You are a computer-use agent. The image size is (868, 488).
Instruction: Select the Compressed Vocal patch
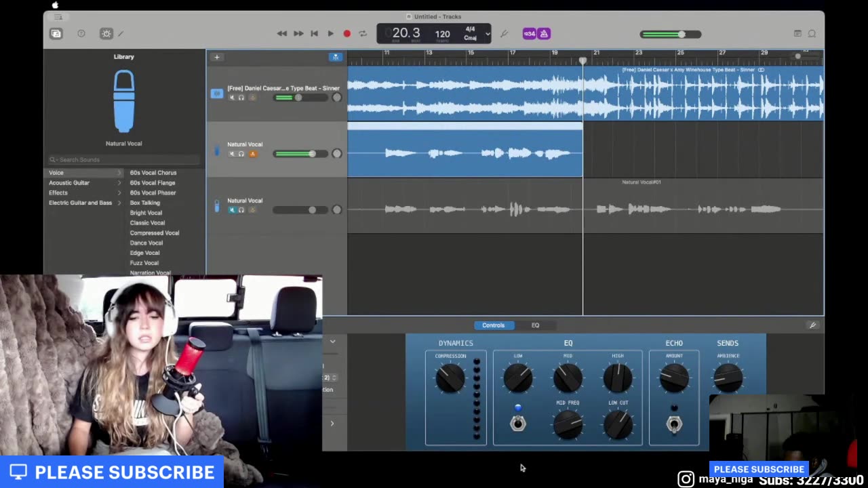click(x=155, y=232)
